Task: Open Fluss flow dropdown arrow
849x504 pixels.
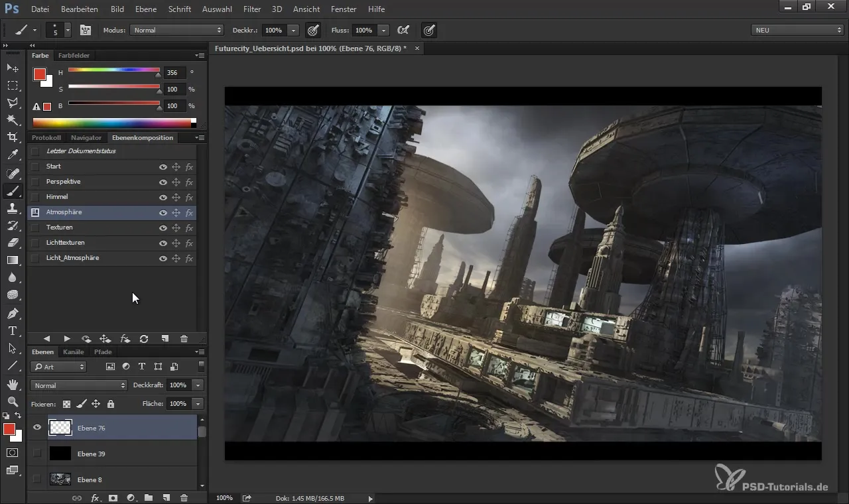Action: (x=383, y=30)
